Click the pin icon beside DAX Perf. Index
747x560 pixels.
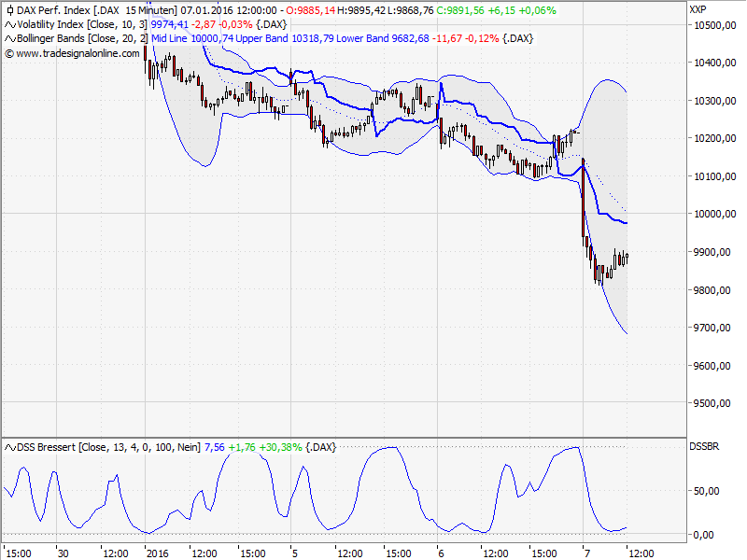coord(8,9)
